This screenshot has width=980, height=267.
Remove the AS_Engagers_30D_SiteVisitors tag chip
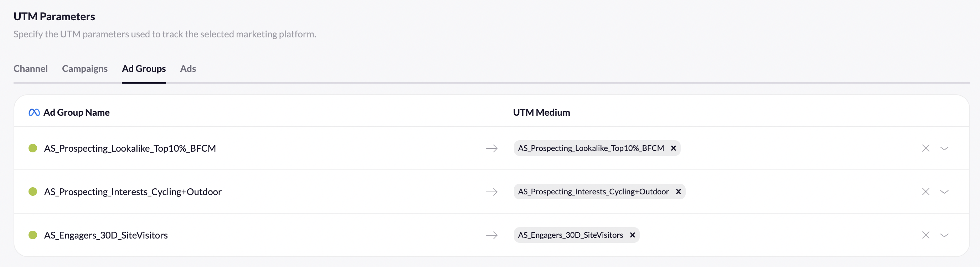(632, 235)
